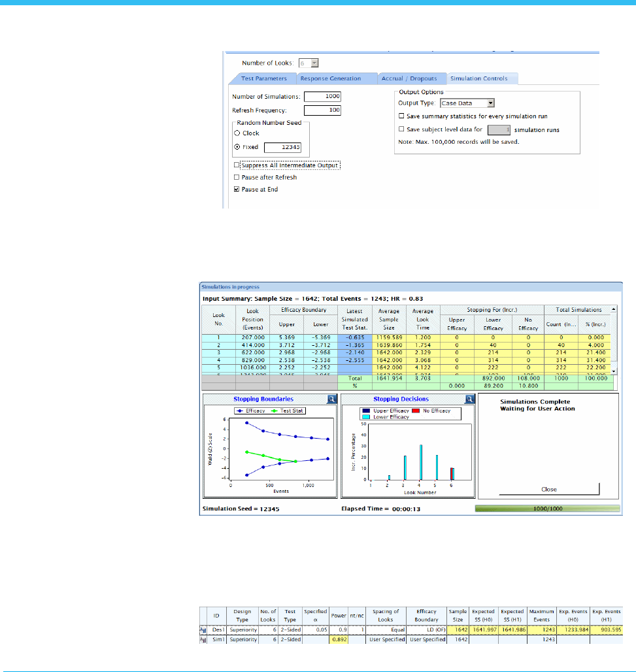The image size is (636, 672).
Task: Click the Latest Simulated Test Stat header
Action: tap(354, 320)
